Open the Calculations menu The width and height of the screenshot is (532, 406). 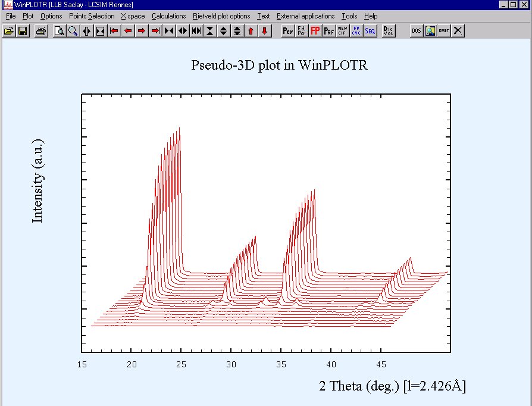coord(168,16)
